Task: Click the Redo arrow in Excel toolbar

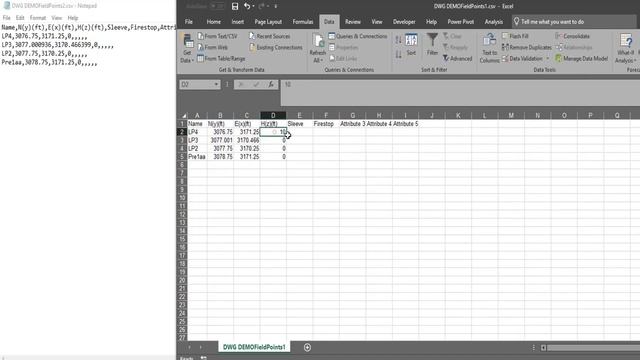Action: click(x=262, y=6)
